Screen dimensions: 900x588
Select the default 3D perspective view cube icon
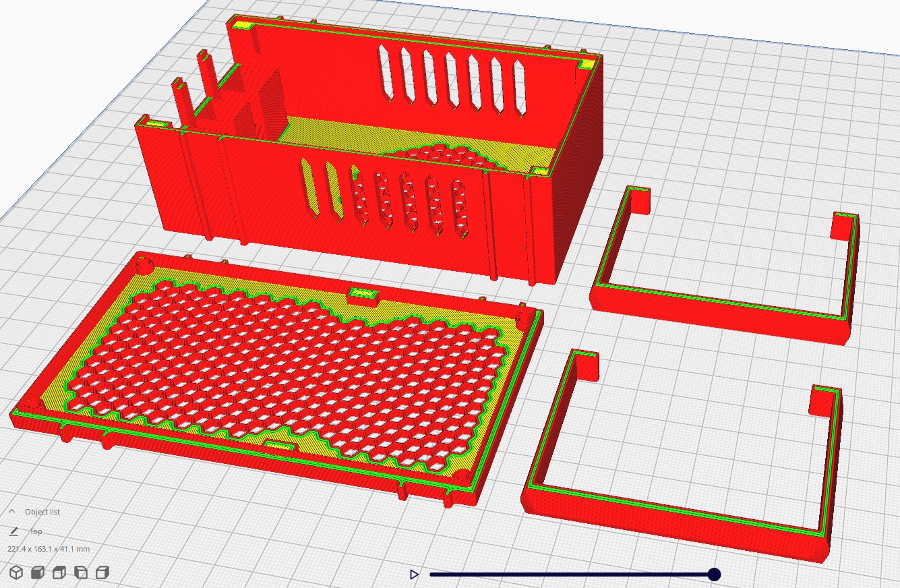[x=16, y=573]
